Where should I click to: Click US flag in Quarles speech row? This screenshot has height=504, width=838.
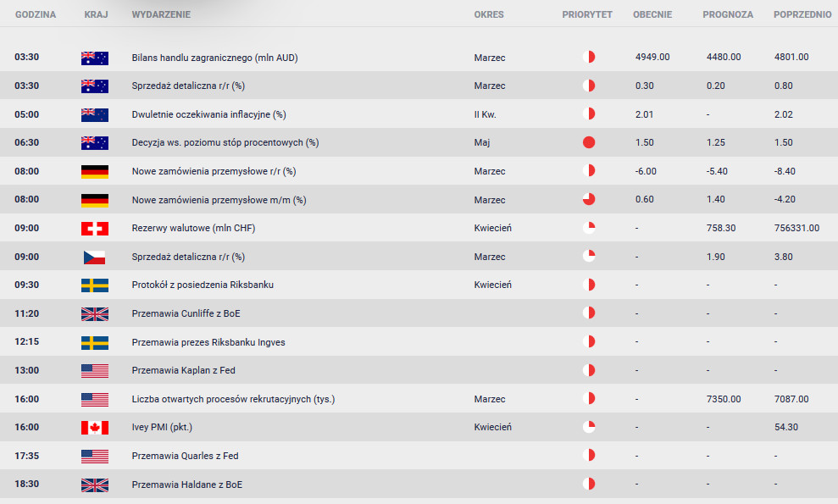click(95, 457)
